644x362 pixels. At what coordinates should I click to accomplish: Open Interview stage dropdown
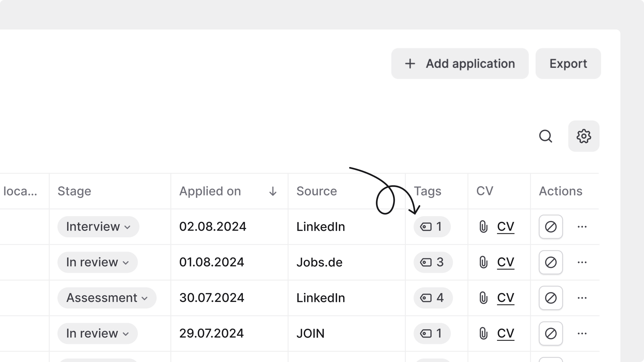tap(98, 227)
